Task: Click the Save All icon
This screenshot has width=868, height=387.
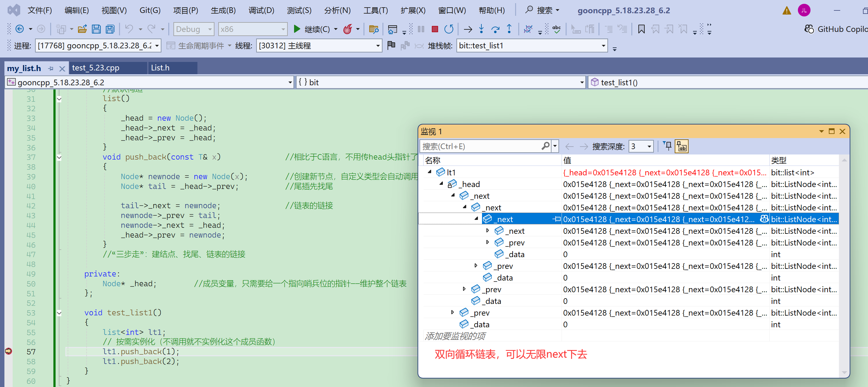Action: click(110, 29)
